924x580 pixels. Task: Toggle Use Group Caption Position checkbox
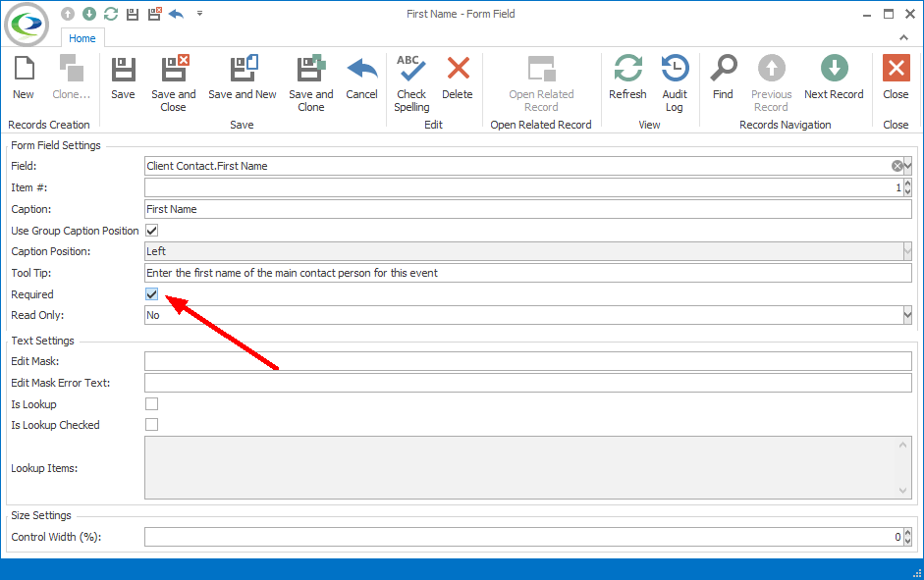151,231
